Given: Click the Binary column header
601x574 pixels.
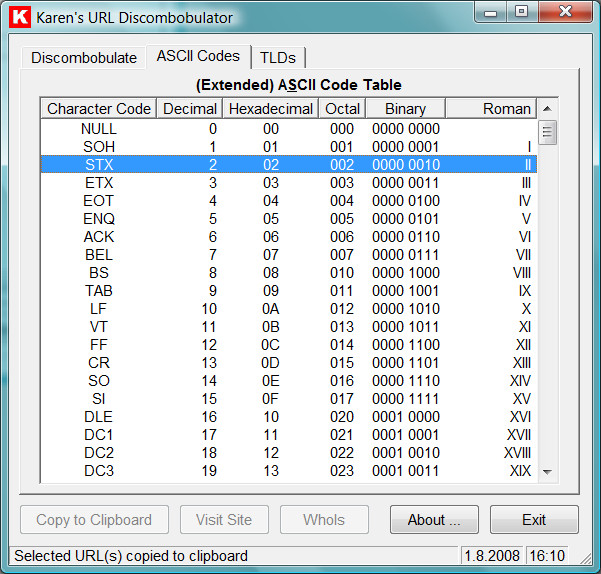Looking at the screenshot, I should coord(405,108).
